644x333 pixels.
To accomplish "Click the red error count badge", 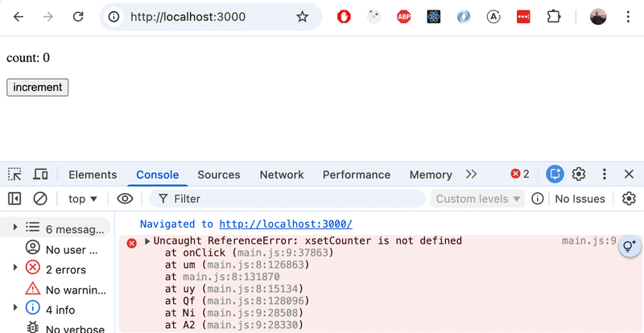I will pos(520,175).
